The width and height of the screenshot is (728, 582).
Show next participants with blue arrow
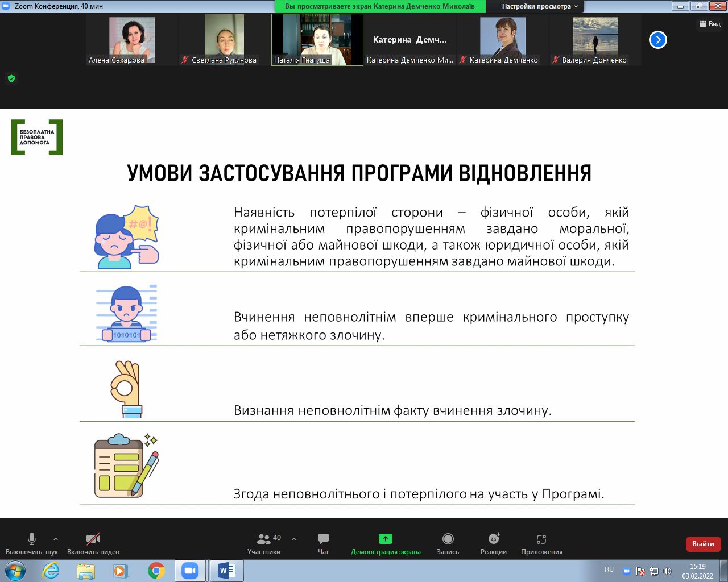(658, 40)
